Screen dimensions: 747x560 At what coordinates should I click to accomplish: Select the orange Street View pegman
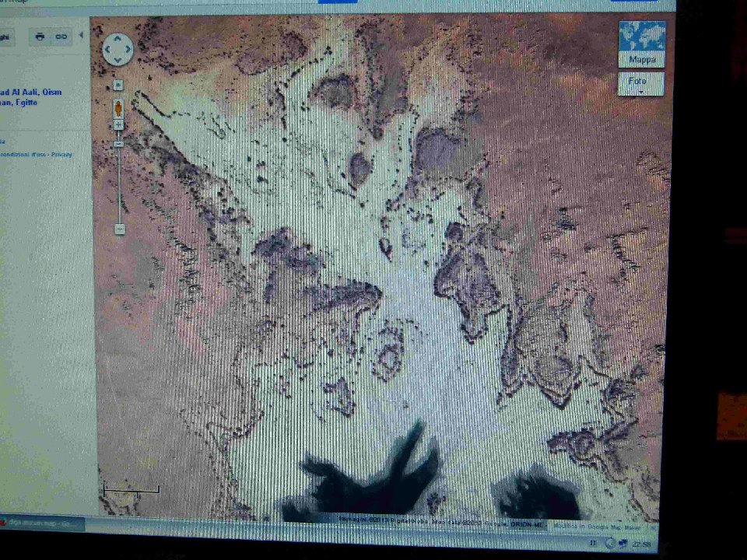[118, 109]
